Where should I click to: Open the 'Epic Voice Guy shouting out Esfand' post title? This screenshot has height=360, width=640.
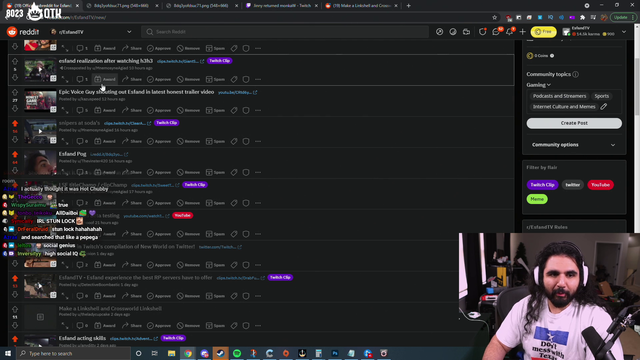[136, 92]
